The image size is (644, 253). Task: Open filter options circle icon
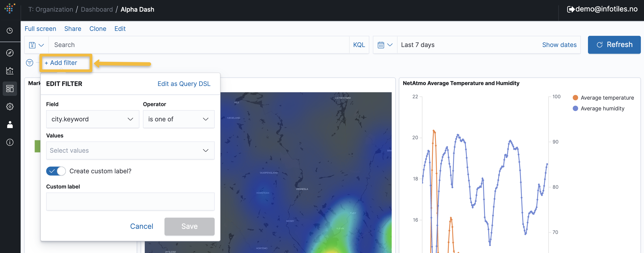click(x=30, y=63)
